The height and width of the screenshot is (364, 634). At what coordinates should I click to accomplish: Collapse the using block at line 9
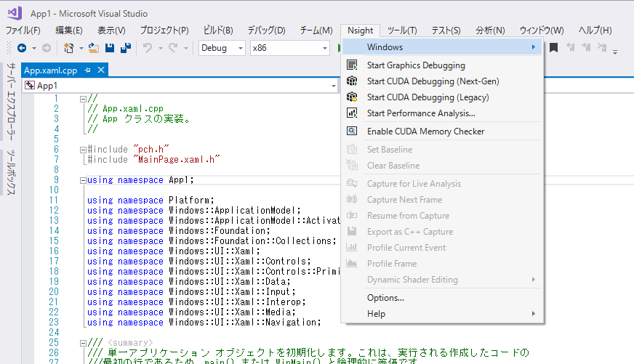83,181
